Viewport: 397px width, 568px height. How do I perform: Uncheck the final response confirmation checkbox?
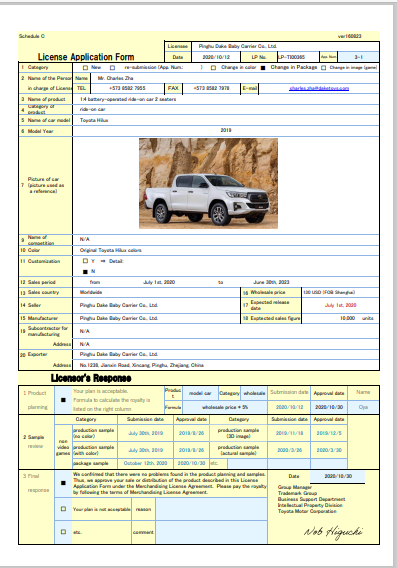point(63,483)
